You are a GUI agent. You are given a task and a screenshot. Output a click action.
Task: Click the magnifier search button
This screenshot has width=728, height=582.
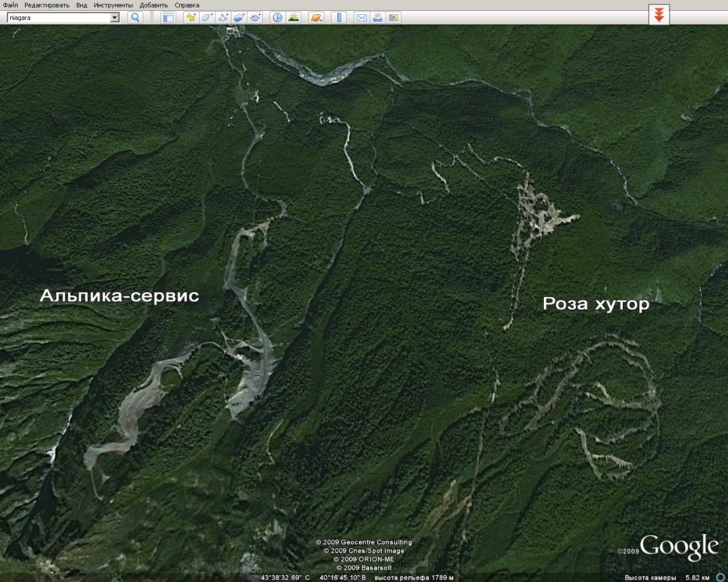135,18
